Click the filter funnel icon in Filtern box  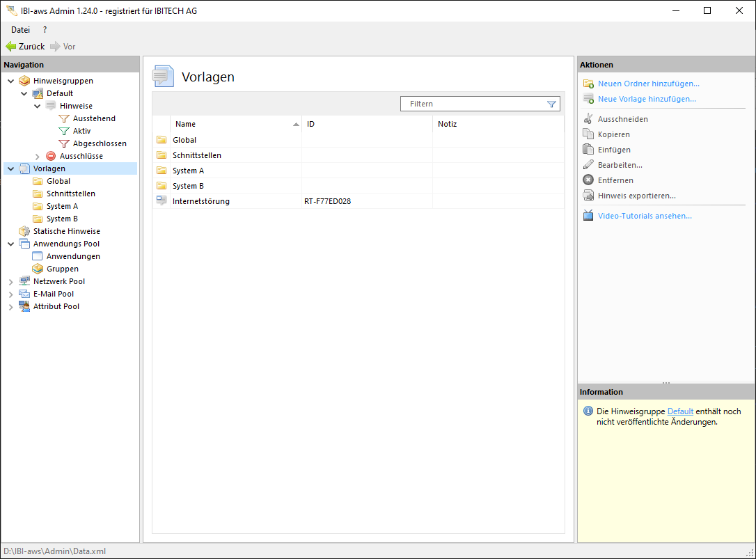click(551, 104)
